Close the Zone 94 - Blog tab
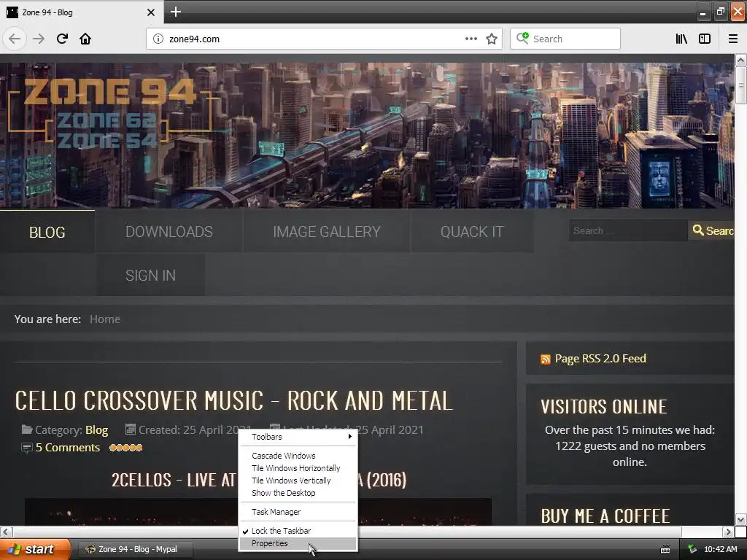This screenshot has height=560, width=747. 150,12
